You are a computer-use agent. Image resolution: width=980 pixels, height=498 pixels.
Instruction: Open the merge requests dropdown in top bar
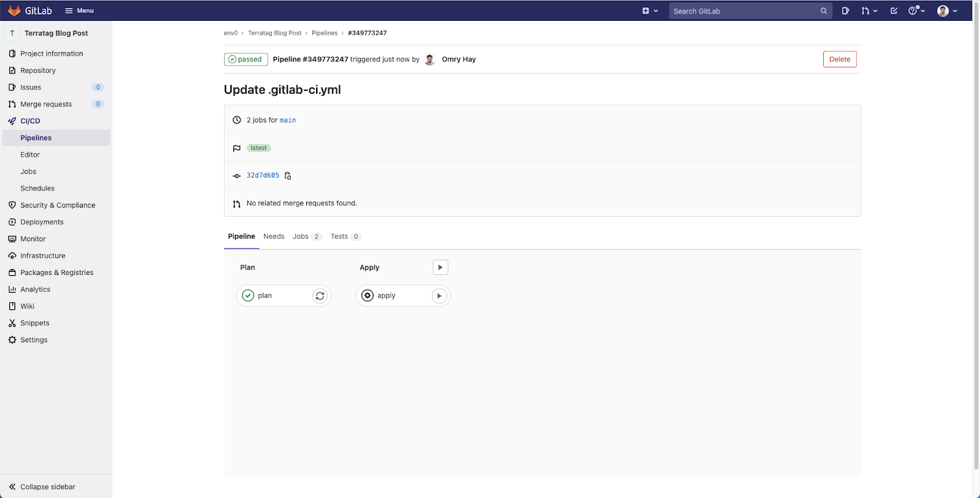click(869, 10)
